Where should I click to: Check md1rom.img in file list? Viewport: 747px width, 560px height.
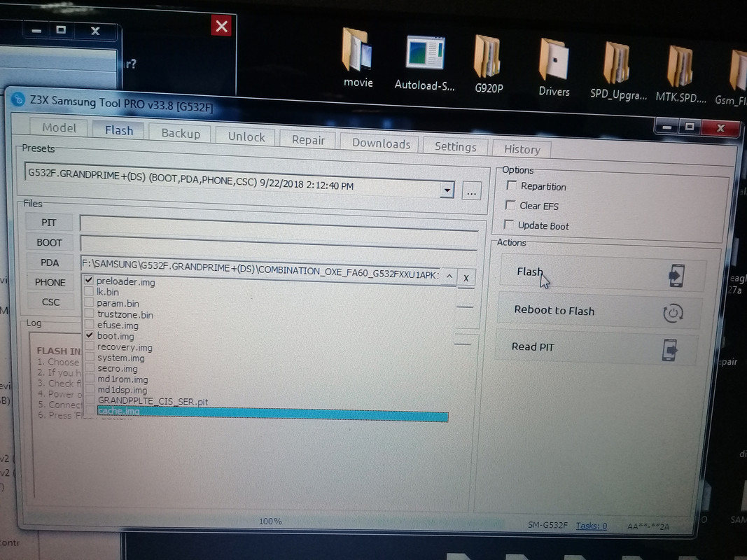coord(90,379)
